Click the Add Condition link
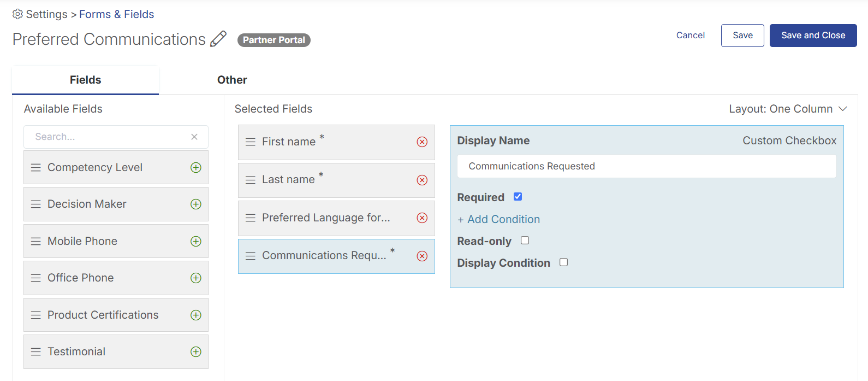 (499, 220)
